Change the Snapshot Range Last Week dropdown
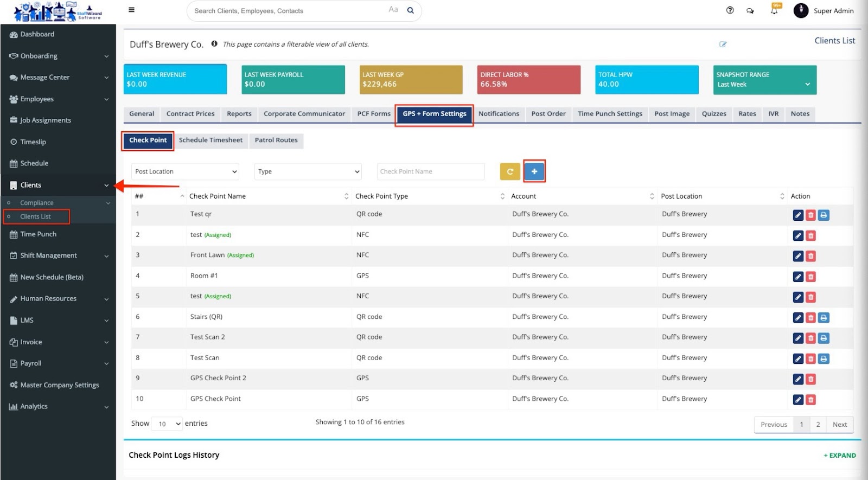 (764, 84)
